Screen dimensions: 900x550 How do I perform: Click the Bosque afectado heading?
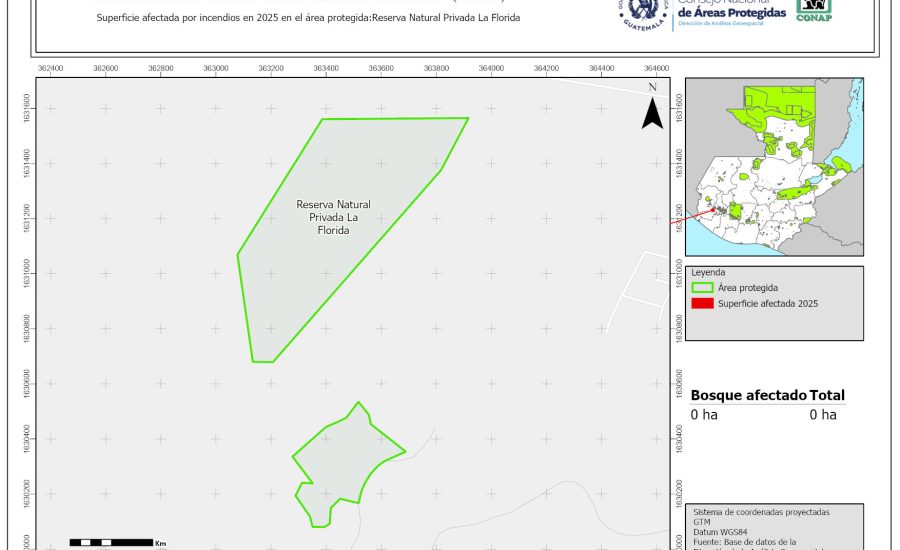(x=748, y=395)
